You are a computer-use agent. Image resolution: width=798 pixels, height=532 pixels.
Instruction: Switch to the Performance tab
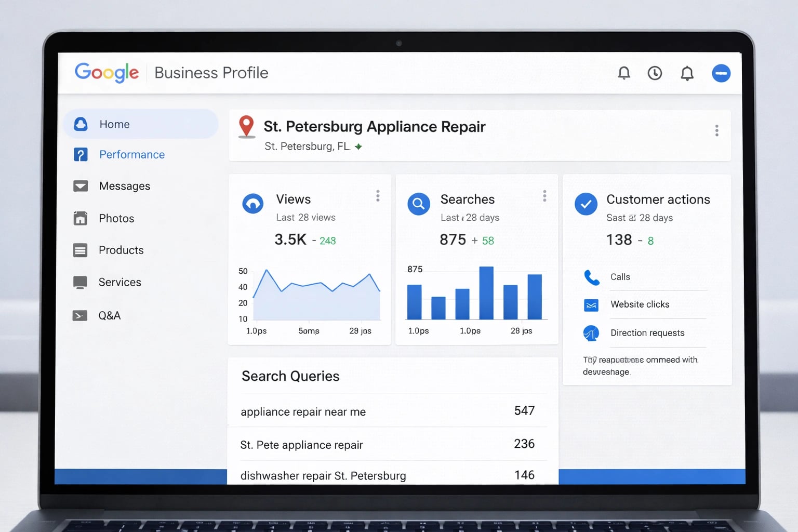click(132, 154)
